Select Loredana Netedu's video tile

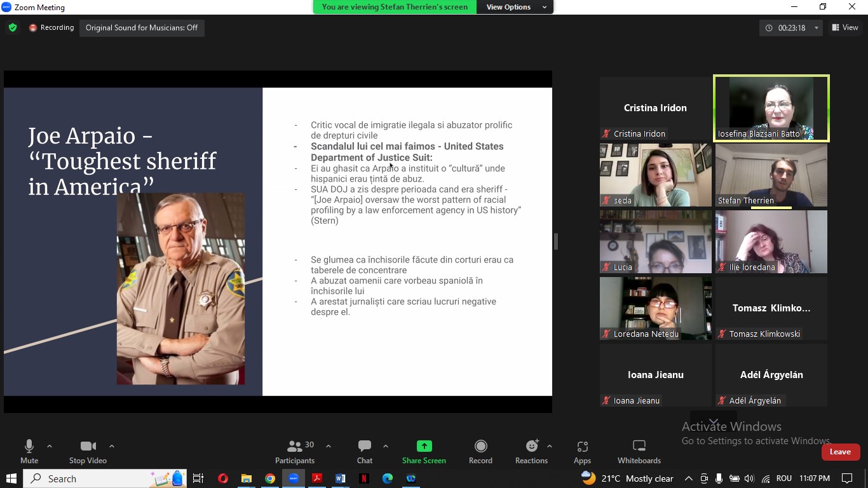point(655,308)
